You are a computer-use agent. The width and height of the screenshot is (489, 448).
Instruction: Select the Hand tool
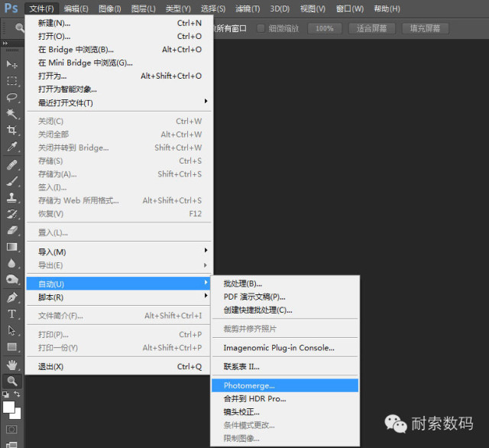[12, 365]
